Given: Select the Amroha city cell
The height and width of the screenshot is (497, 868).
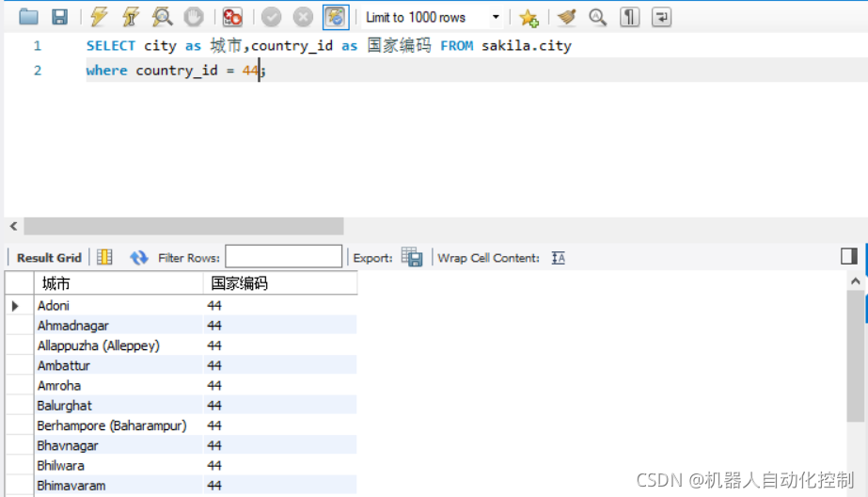Looking at the screenshot, I should [x=118, y=385].
